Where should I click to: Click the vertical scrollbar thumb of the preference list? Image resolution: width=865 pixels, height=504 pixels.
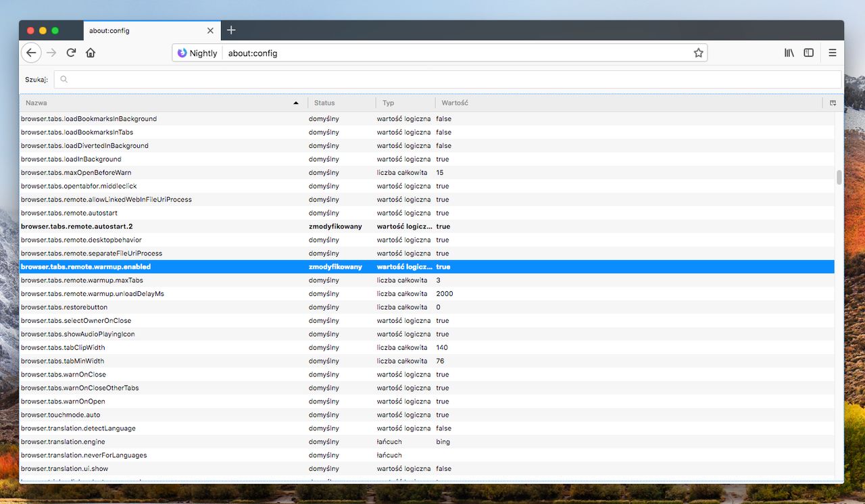click(x=839, y=177)
